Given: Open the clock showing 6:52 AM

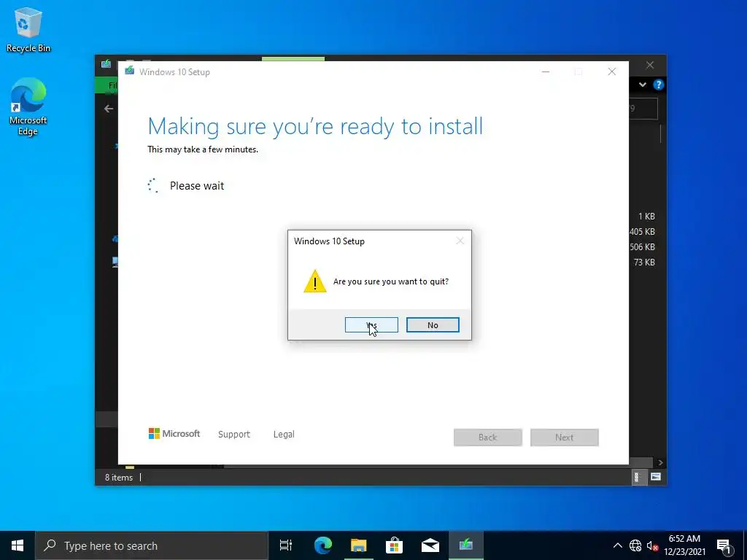Looking at the screenshot, I should 684,545.
